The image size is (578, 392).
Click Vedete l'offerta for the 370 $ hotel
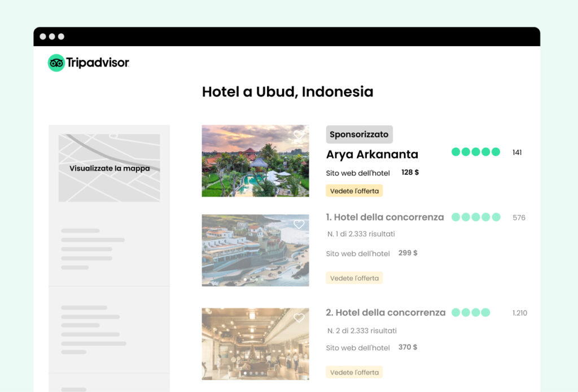(x=354, y=372)
